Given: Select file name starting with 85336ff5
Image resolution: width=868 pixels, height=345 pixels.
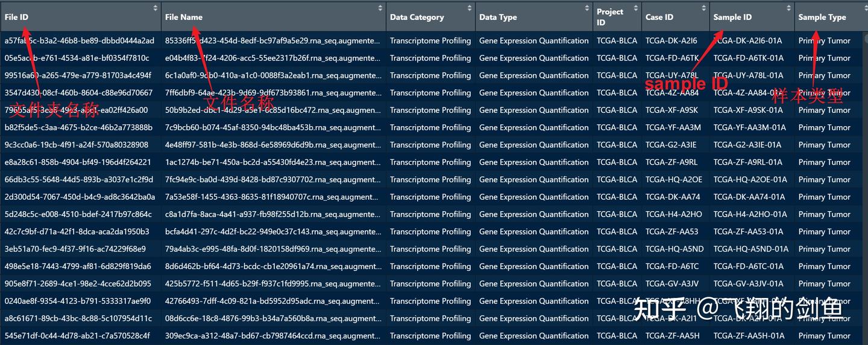Looking at the screenshot, I should pyautogui.click(x=273, y=40).
